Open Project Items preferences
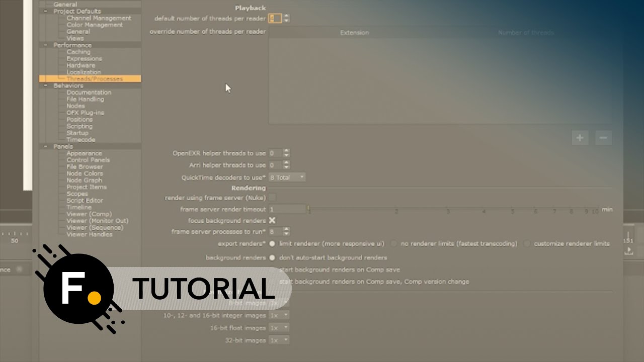This screenshot has width=644, height=362. [87, 187]
